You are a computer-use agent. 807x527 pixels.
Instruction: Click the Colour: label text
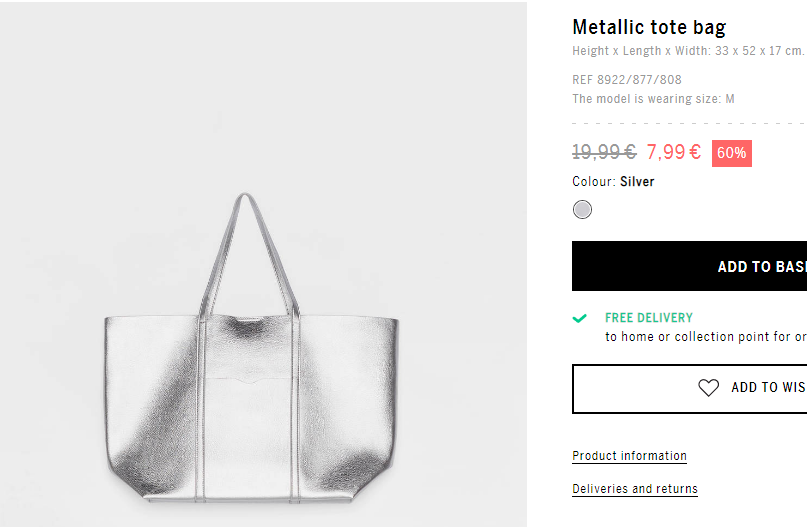pos(594,182)
